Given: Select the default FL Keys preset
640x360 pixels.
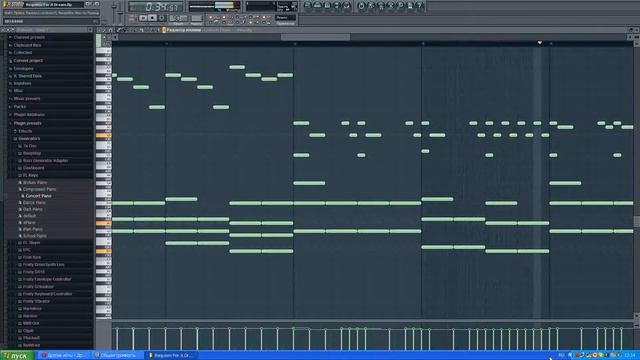Looking at the screenshot, I should pyautogui.click(x=29, y=216).
